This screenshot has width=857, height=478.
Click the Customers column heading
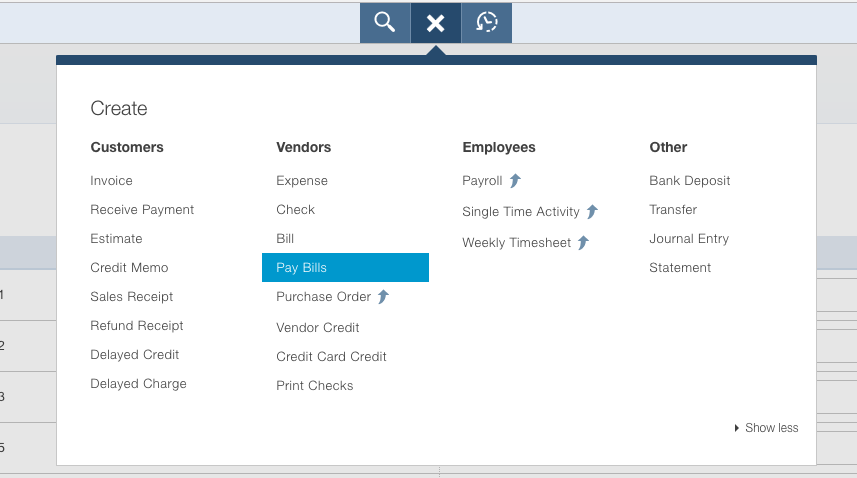pyautogui.click(x=127, y=147)
